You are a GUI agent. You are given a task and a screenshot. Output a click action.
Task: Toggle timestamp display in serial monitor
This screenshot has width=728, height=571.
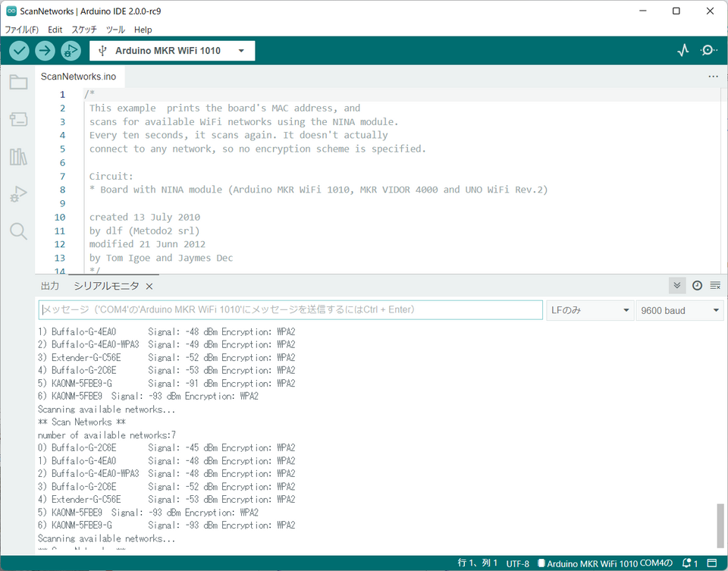pyautogui.click(x=697, y=285)
